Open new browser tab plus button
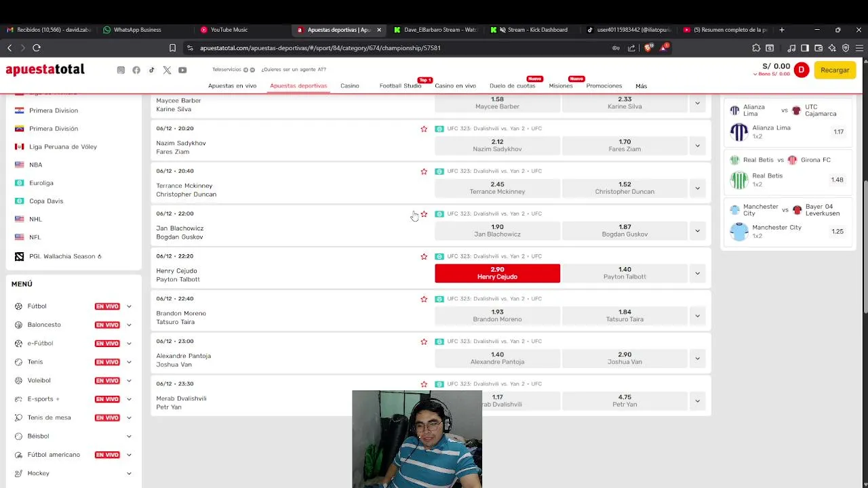This screenshot has width=868, height=488. coord(782,30)
